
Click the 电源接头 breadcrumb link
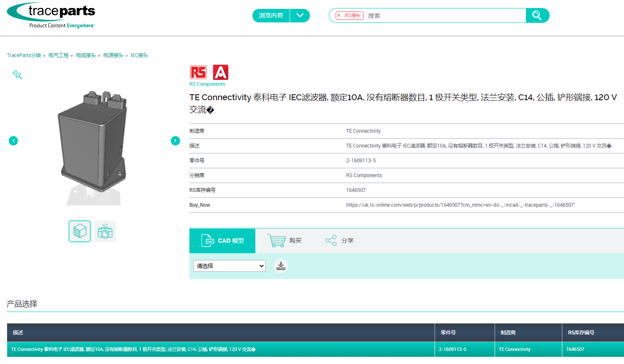pos(113,55)
